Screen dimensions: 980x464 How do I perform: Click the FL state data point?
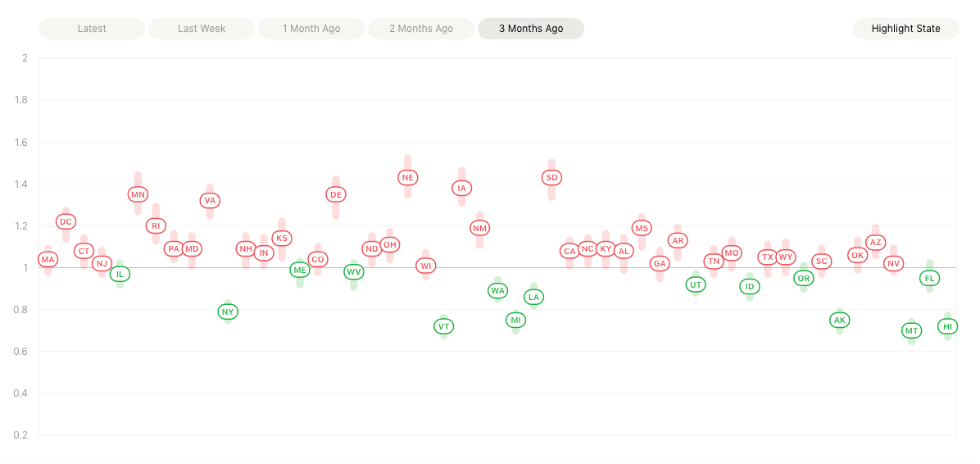[930, 278]
